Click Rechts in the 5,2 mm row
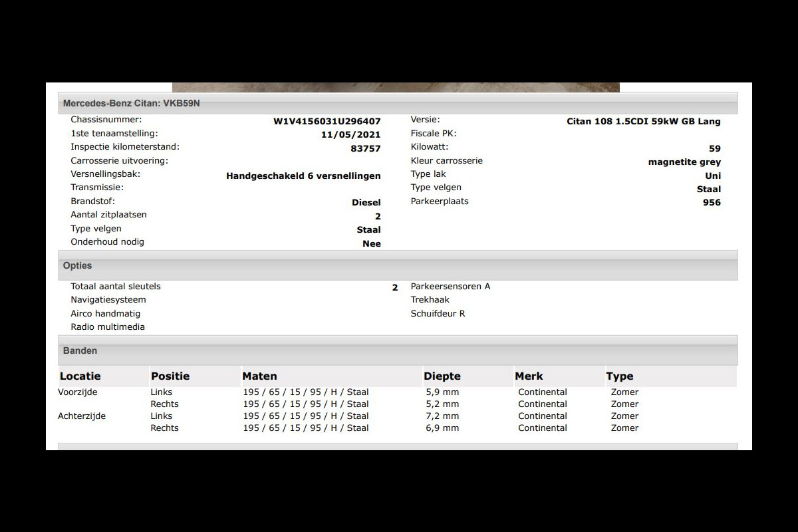Screen dimensions: 798x532 tap(164, 404)
